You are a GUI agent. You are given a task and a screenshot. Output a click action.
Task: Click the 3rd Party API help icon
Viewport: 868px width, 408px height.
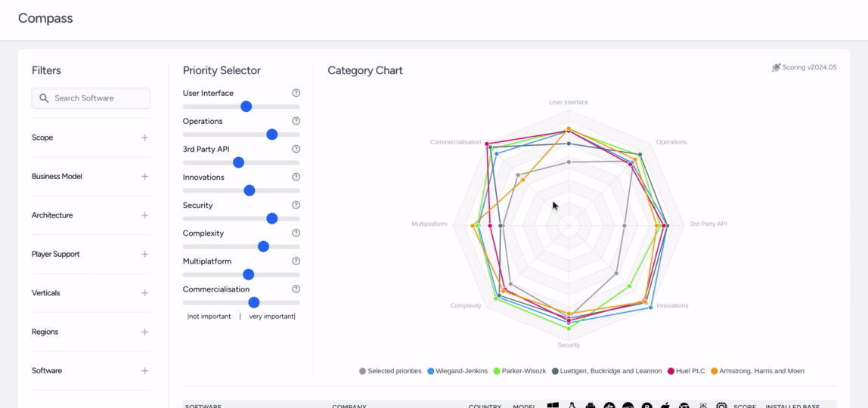pos(296,149)
